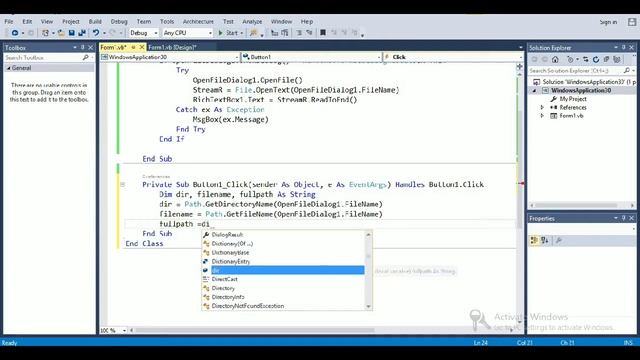Click the Navigate Backward toolbar icon
Image resolution: width=640 pixels, height=360 pixels.
pos(15,33)
